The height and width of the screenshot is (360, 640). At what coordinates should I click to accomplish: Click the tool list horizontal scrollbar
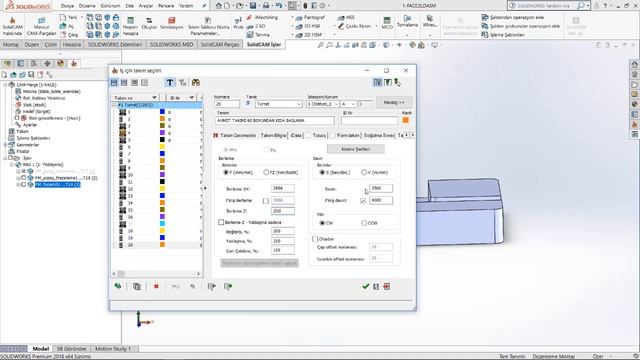(x=156, y=273)
